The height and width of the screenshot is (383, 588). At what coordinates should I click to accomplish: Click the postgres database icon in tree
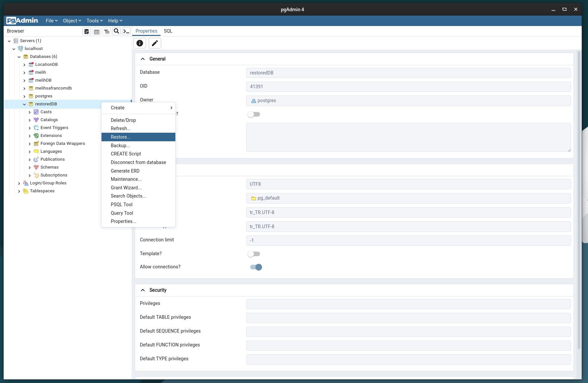31,96
